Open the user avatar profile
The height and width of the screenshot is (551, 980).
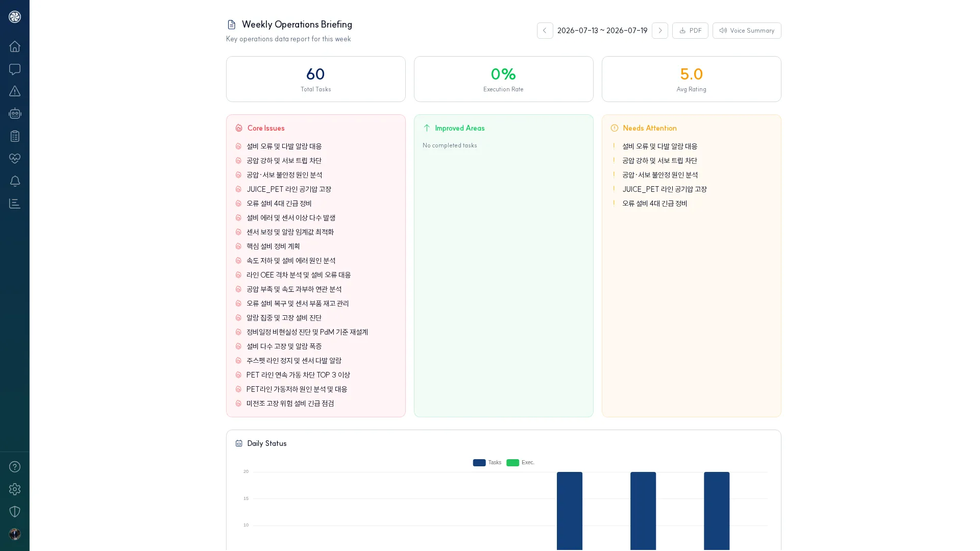(x=15, y=534)
